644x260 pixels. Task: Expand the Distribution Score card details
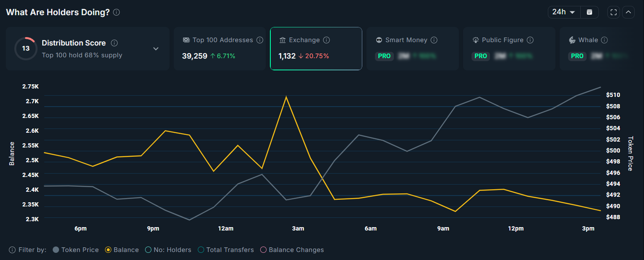[156, 48]
